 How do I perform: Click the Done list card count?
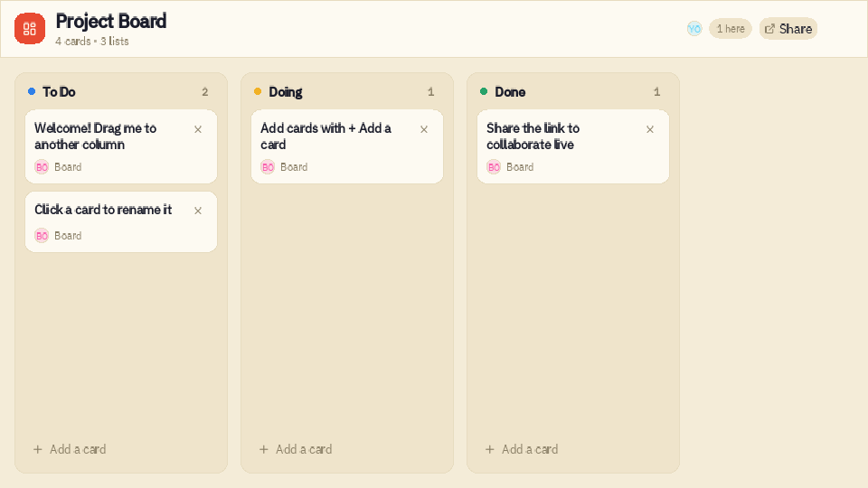coord(657,92)
